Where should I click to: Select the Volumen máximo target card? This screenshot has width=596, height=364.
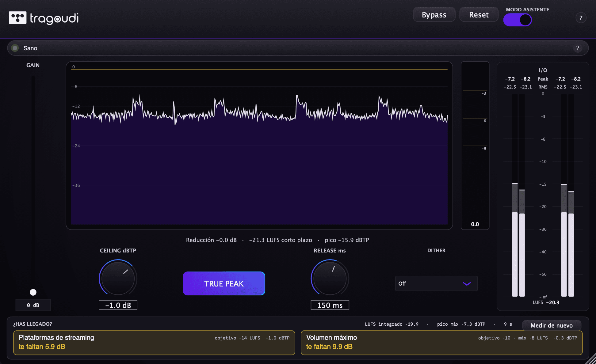[441, 343]
